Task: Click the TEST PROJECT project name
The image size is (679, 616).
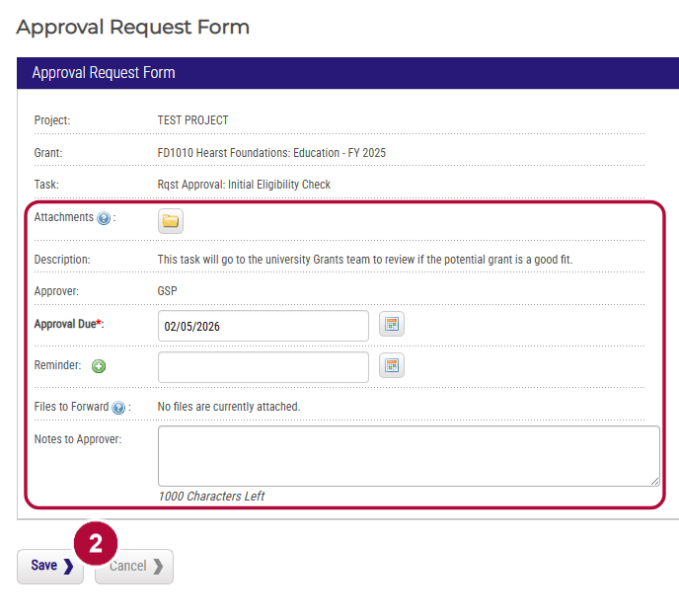Action: 192,120
